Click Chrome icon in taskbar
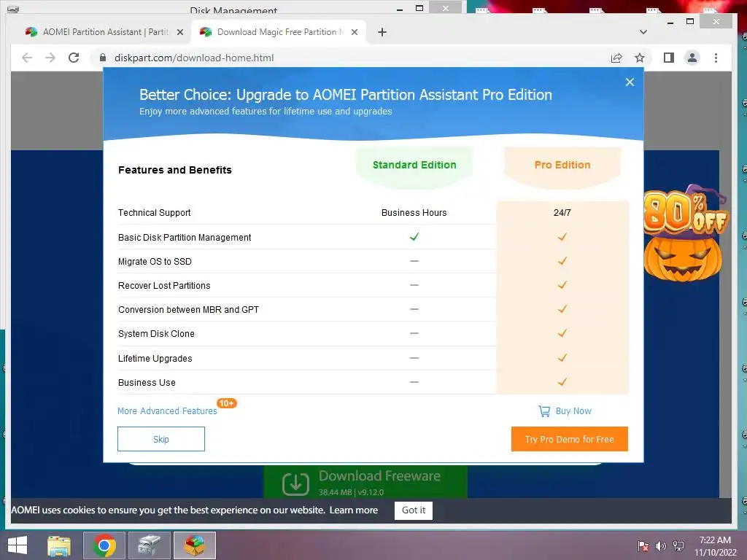The image size is (747, 560). [x=104, y=545]
